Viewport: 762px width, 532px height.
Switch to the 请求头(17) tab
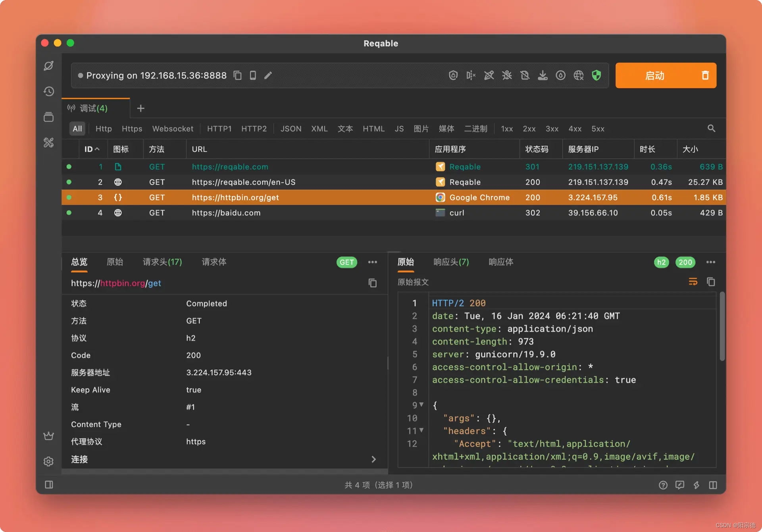(x=162, y=262)
